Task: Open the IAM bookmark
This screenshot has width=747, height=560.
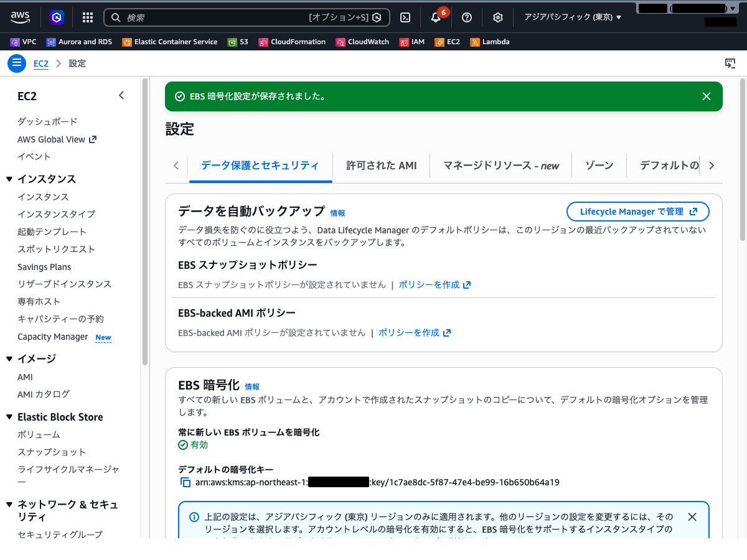Action: 412,42
